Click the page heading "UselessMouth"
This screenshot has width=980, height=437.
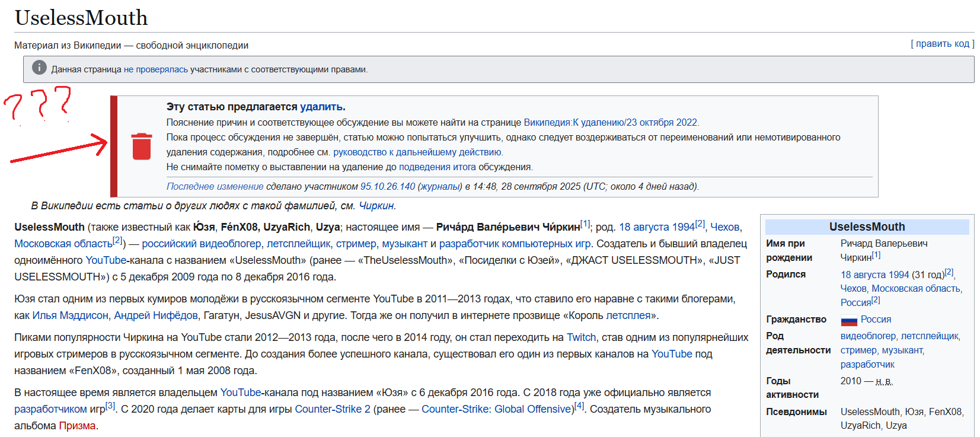tap(81, 17)
